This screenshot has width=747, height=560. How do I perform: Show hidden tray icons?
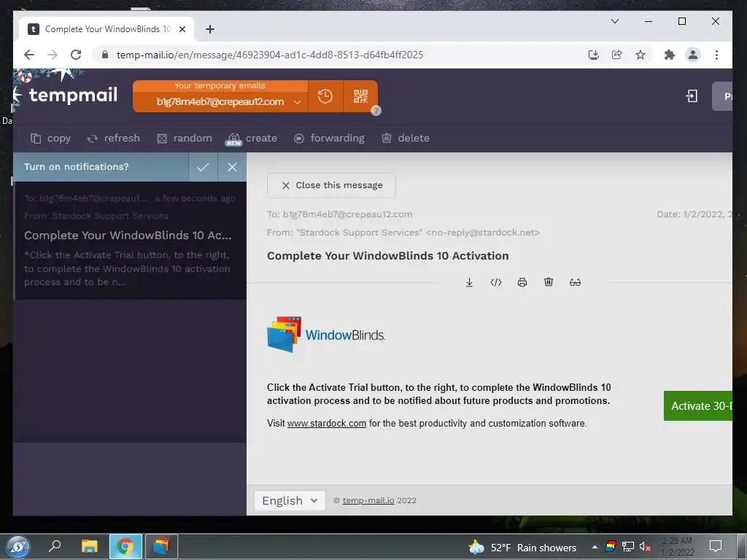click(x=595, y=547)
